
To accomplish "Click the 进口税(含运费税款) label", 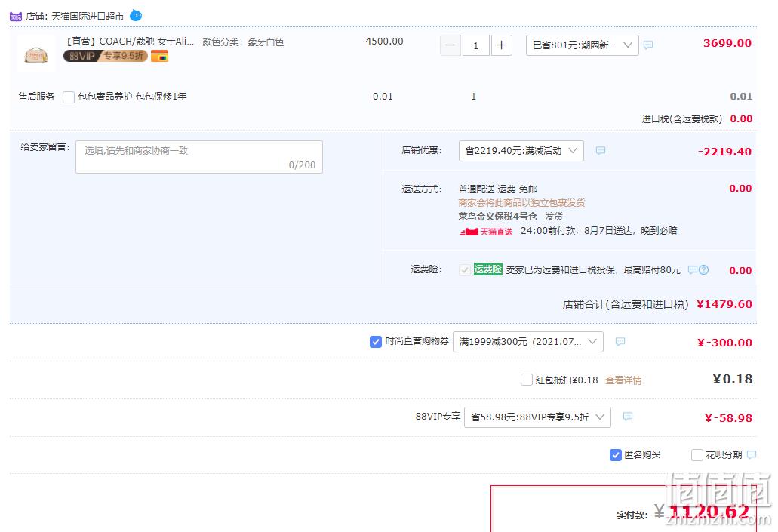I will [x=681, y=119].
